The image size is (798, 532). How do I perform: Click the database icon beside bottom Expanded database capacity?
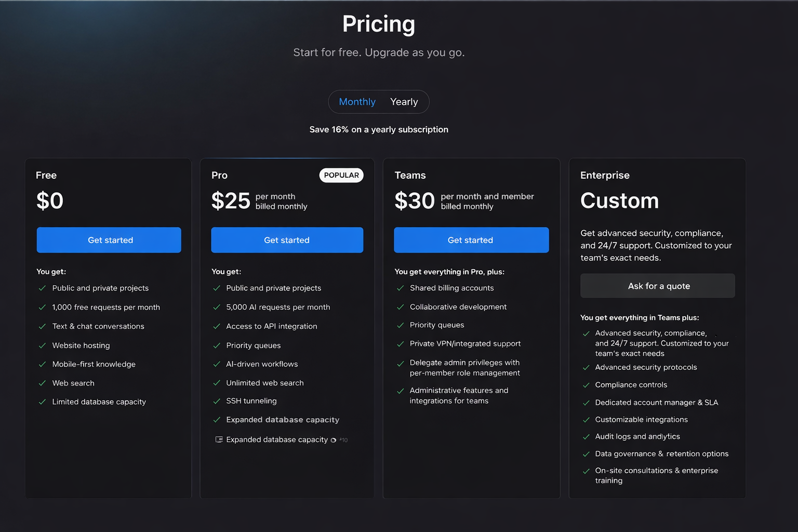219,440
